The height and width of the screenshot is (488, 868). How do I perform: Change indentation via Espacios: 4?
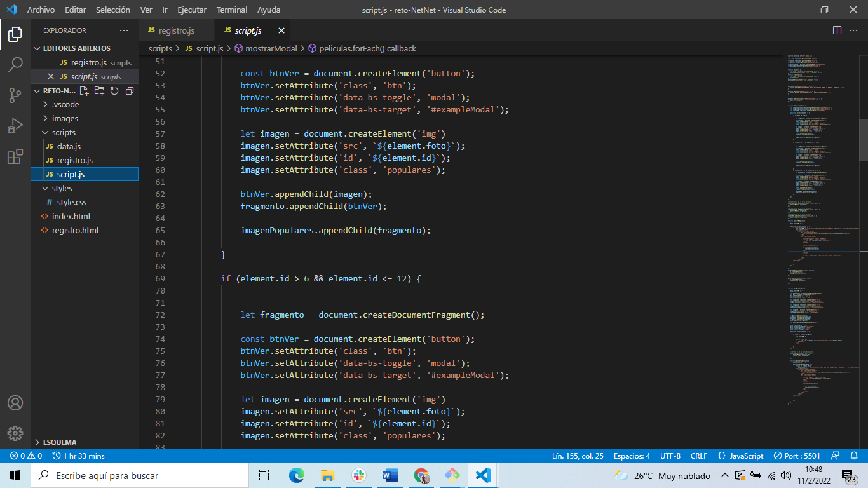[632, 456]
